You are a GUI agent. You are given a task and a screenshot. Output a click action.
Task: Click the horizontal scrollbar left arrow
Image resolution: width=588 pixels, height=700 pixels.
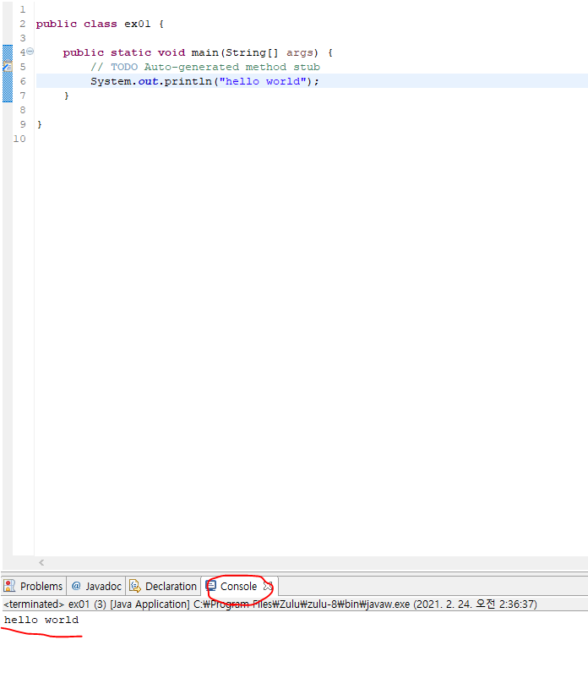point(41,562)
